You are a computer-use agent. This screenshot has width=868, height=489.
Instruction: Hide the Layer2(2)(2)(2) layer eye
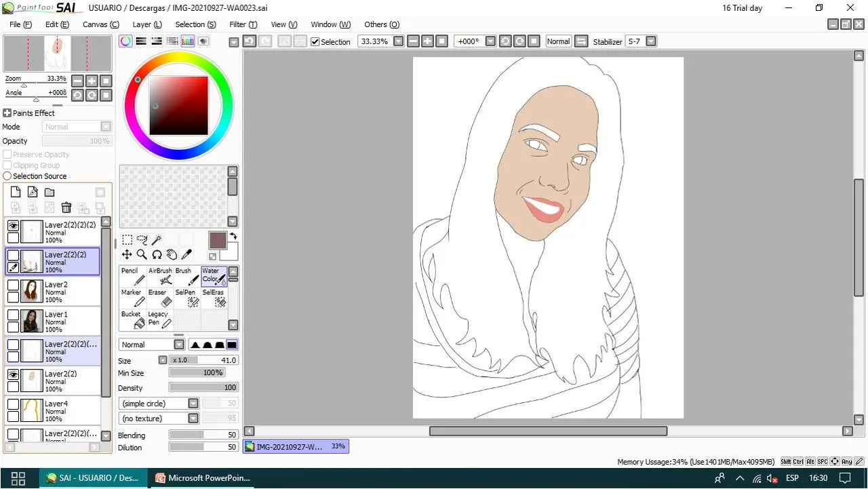[13, 226]
